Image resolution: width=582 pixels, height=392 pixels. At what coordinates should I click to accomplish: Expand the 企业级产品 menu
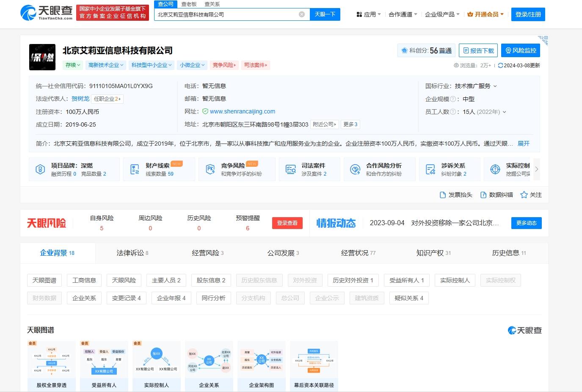tap(442, 14)
